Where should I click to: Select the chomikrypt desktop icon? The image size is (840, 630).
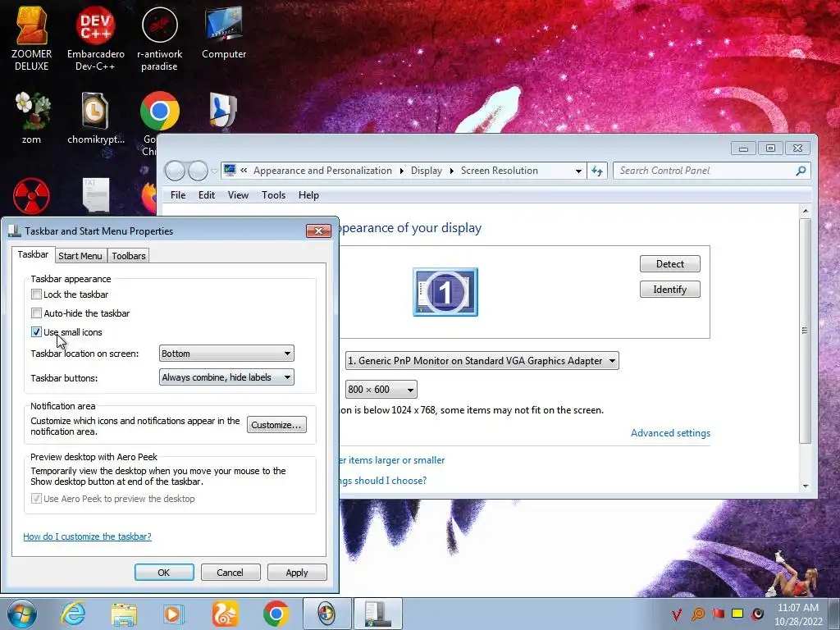[95, 118]
